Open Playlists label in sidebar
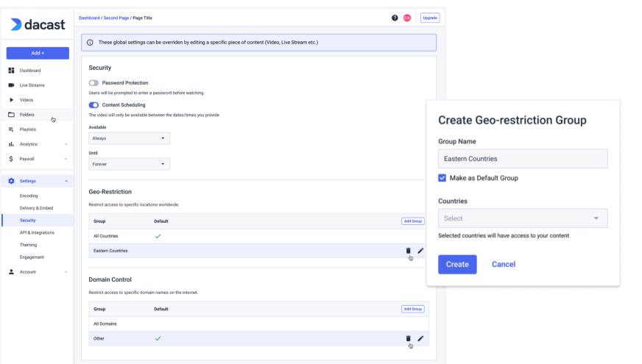 click(x=28, y=129)
